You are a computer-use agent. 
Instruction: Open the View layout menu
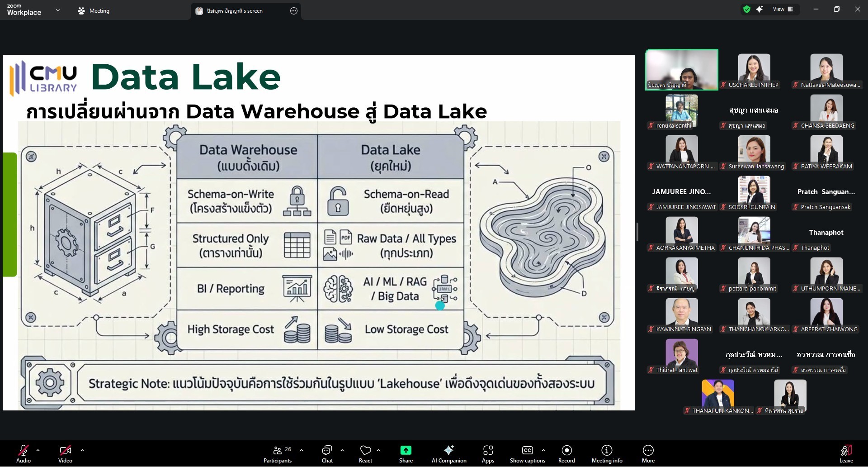[783, 10]
